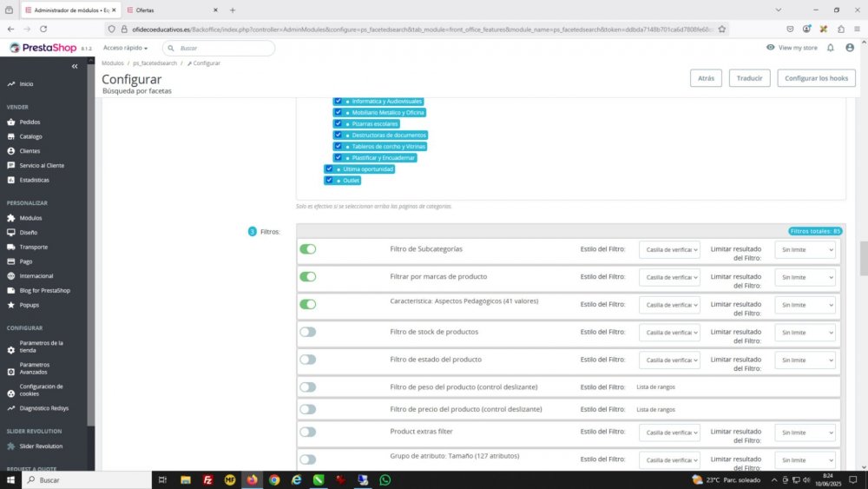868x489 pixels.
Task: Open Google Chrome from the taskbar
Action: [x=274, y=479]
